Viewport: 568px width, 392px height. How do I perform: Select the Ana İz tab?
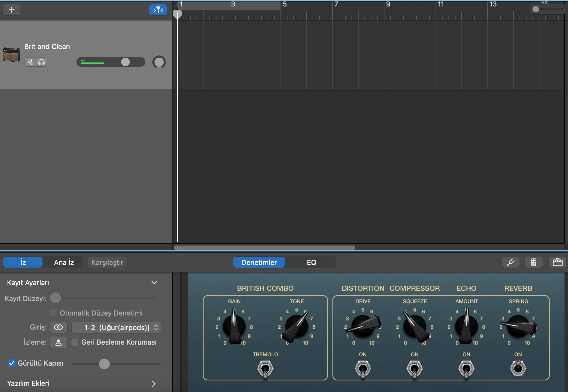[x=64, y=262]
